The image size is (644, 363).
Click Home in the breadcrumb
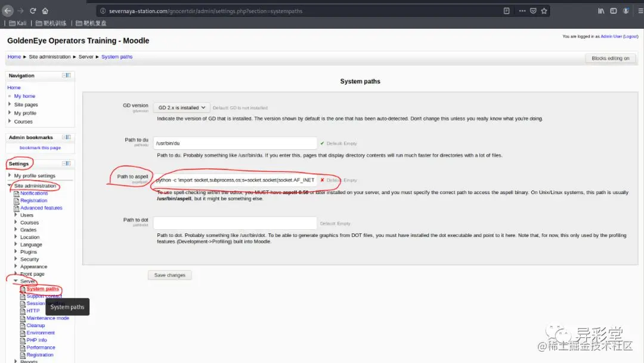(14, 57)
